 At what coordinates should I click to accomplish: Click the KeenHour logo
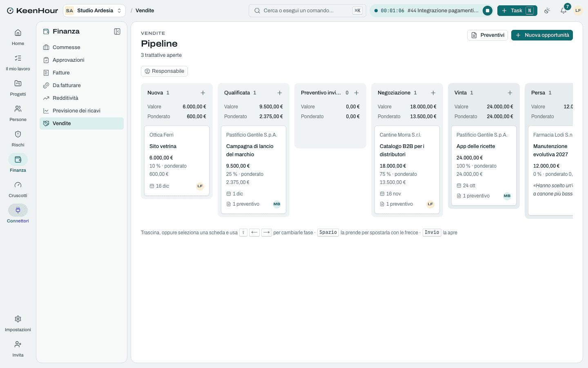tap(32, 11)
